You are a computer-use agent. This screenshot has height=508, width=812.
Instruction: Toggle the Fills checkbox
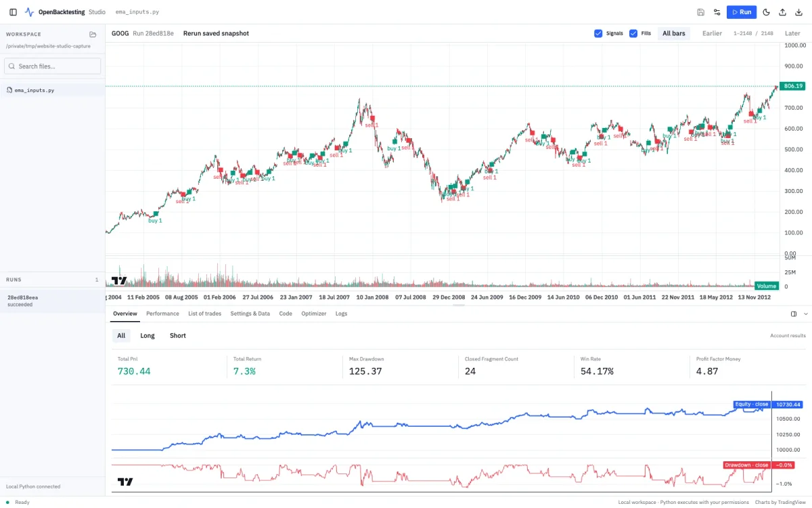pyautogui.click(x=633, y=33)
